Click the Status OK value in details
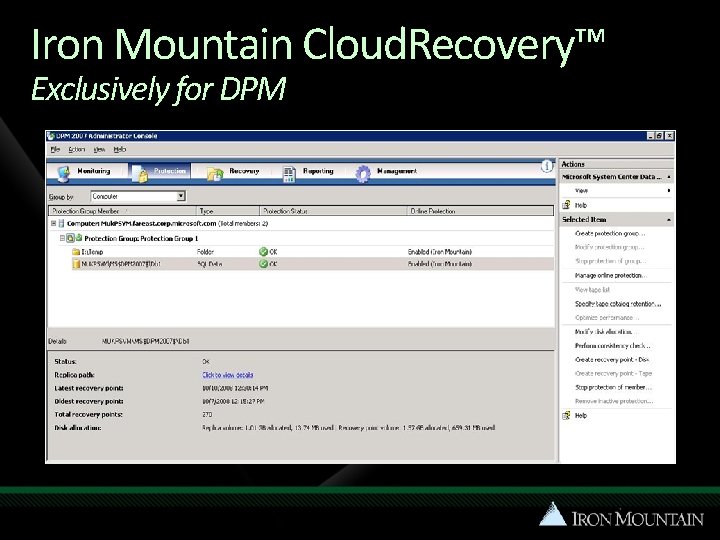This screenshot has width=720, height=540. pos(206,362)
